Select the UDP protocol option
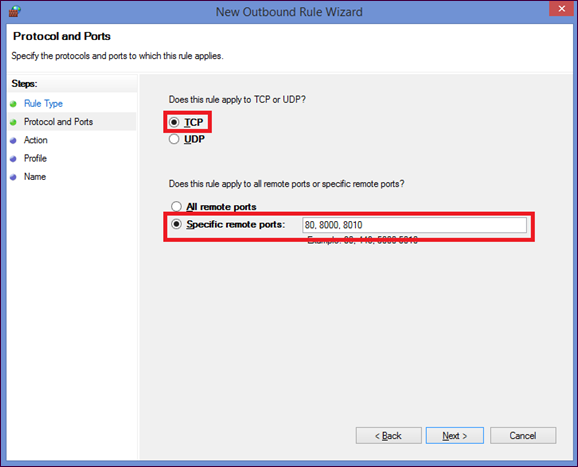 [x=174, y=139]
